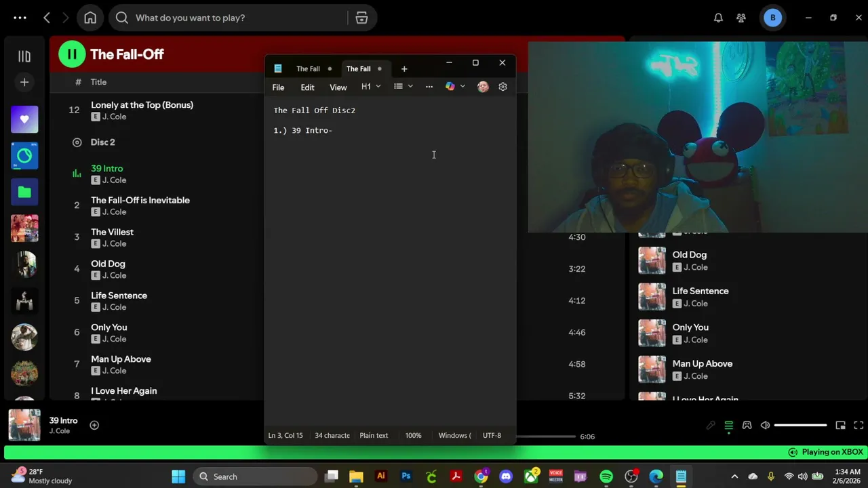Expand the H1 heading dropdown in Notepad

tap(371, 87)
